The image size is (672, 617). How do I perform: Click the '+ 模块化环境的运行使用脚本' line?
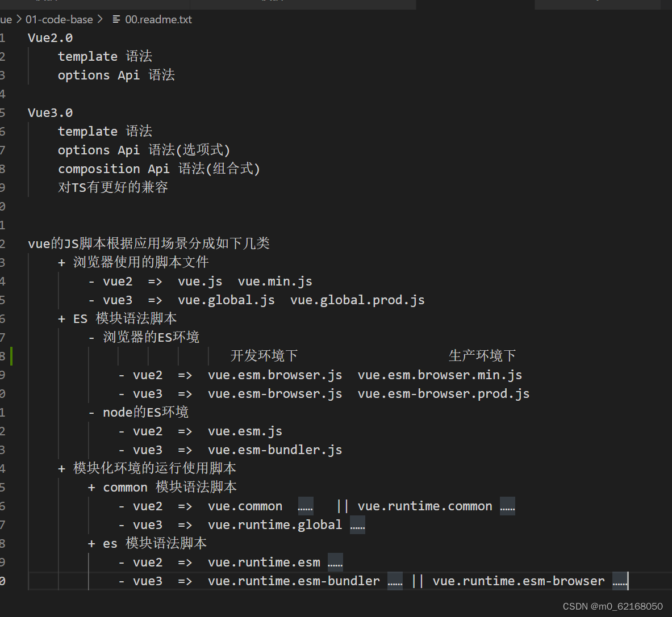147,468
